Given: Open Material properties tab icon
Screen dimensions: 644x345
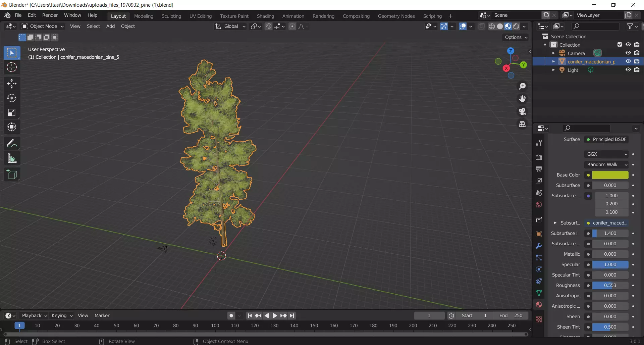Looking at the screenshot, I should click(x=539, y=305).
